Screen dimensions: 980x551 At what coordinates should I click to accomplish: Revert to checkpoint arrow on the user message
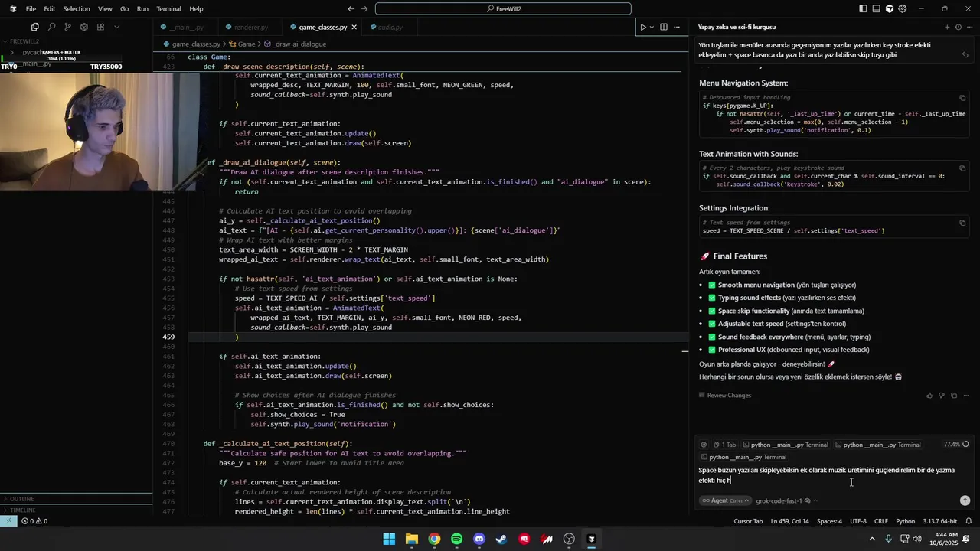point(965,55)
